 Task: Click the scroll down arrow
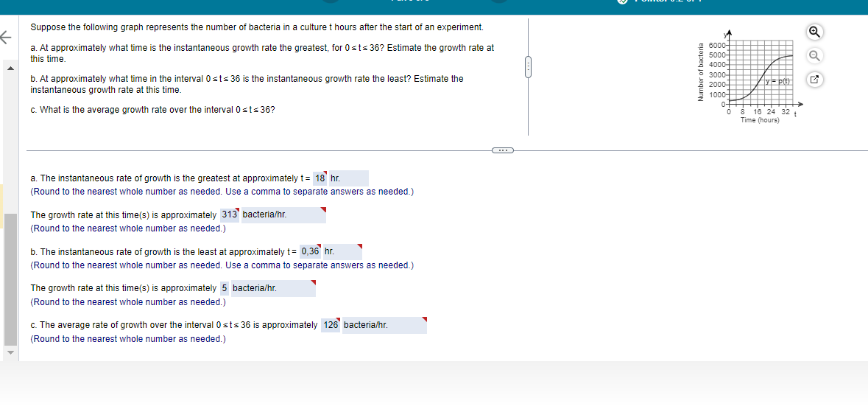pyautogui.click(x=10, y=353)
